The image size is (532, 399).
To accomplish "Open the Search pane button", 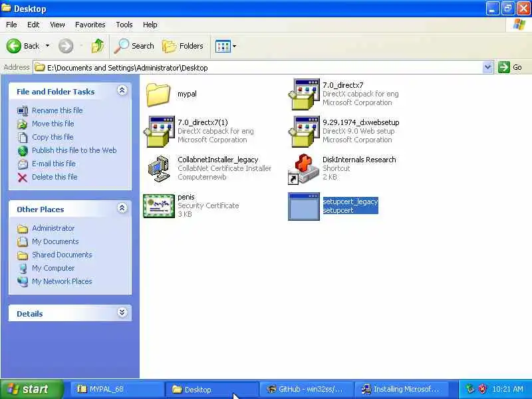I will (x=134, y=46).
